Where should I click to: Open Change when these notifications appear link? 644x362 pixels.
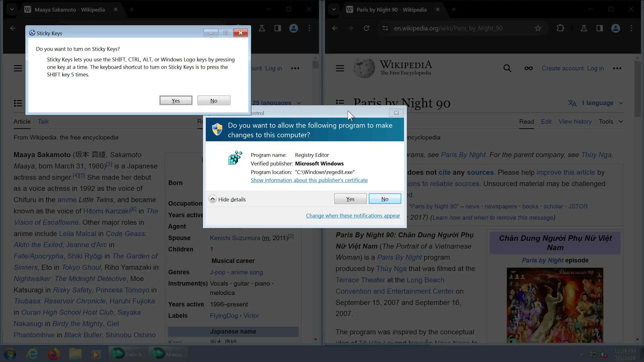(x=353, y=215)
